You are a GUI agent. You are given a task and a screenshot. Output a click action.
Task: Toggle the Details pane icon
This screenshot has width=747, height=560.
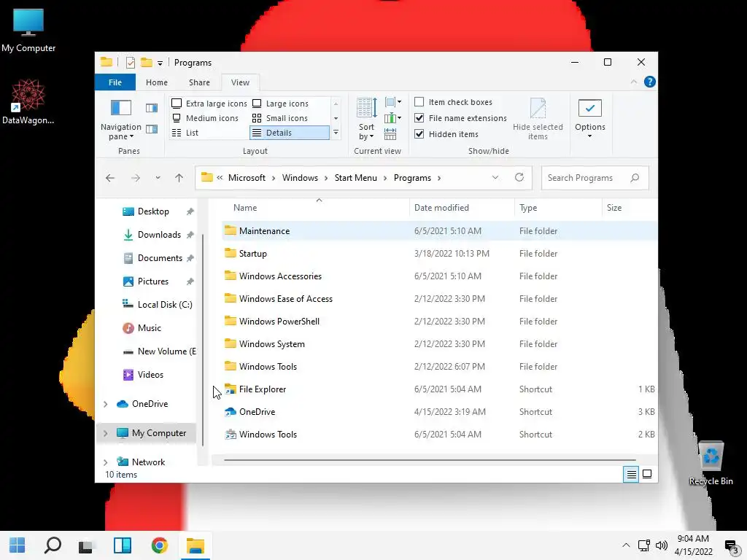click(x=152, y=128)
